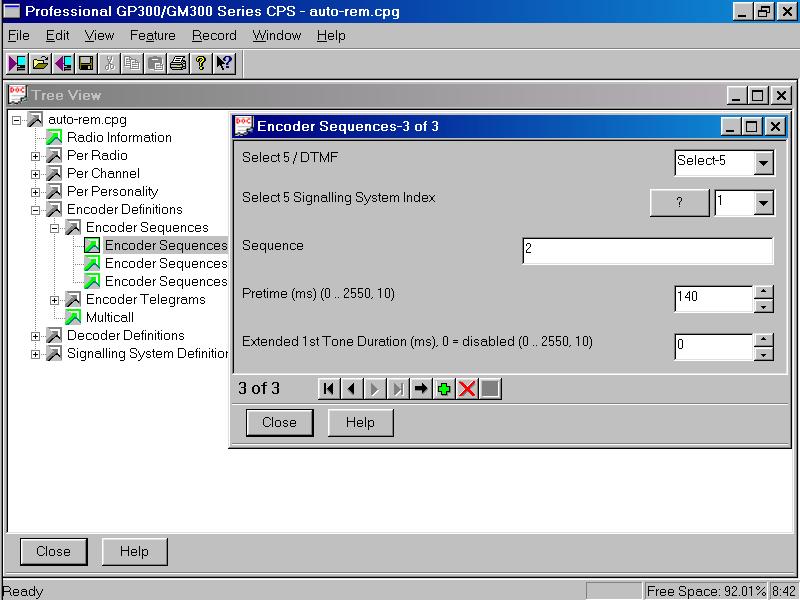Image resolution: width=800 pixels, height=600 pixels.
Task: Go to the previous encoder sequence record
Action: pyautogui.click(x=352, y=389)
